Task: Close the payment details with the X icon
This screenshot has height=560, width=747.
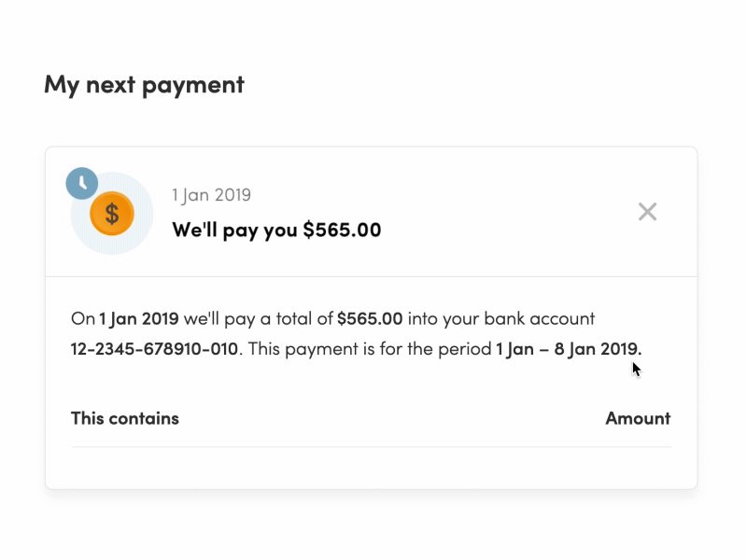Action: [647, 212]
